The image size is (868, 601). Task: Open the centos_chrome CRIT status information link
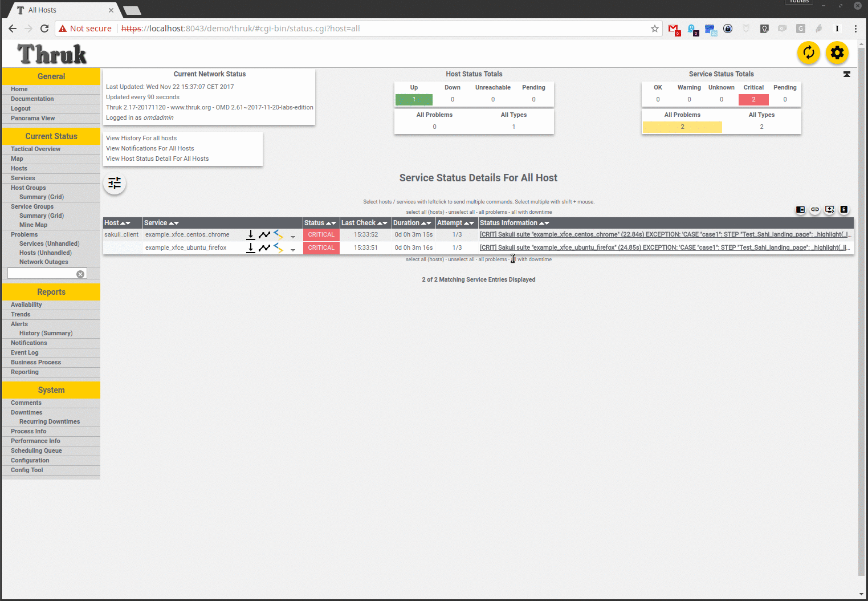click(x=665, y=234)
